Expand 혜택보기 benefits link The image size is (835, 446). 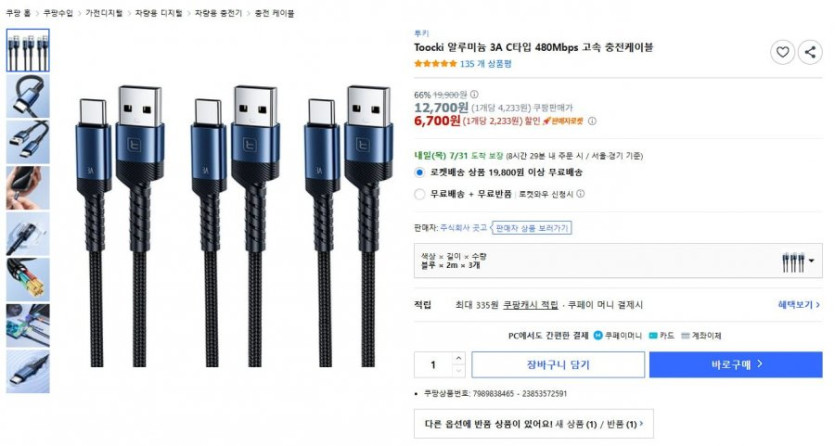pos(799,304)
